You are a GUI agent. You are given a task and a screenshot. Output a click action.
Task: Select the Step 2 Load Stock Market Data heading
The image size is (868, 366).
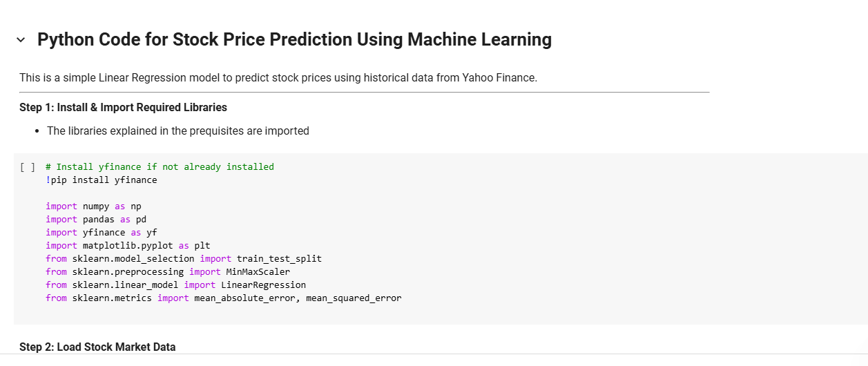[97, 347]
